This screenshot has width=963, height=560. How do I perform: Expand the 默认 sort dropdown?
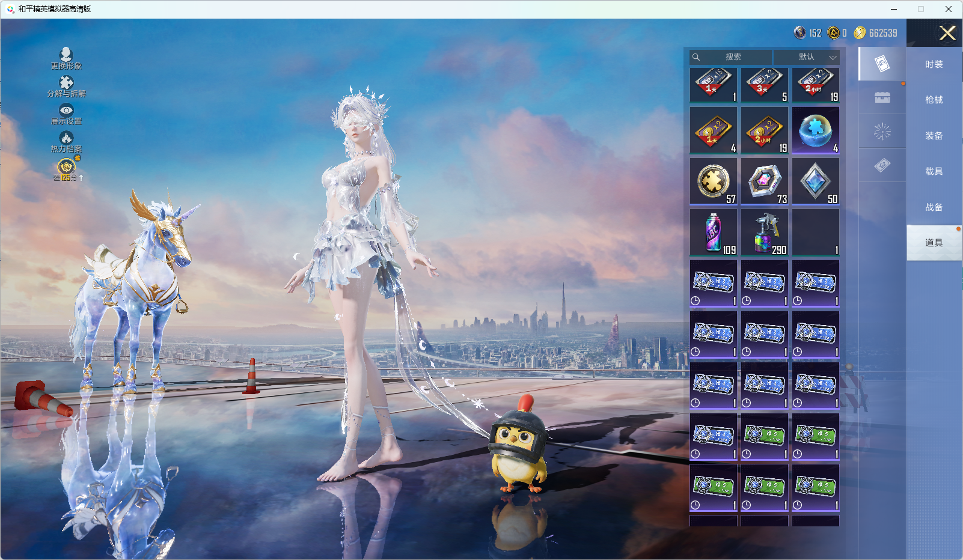[x=806, y=57]
